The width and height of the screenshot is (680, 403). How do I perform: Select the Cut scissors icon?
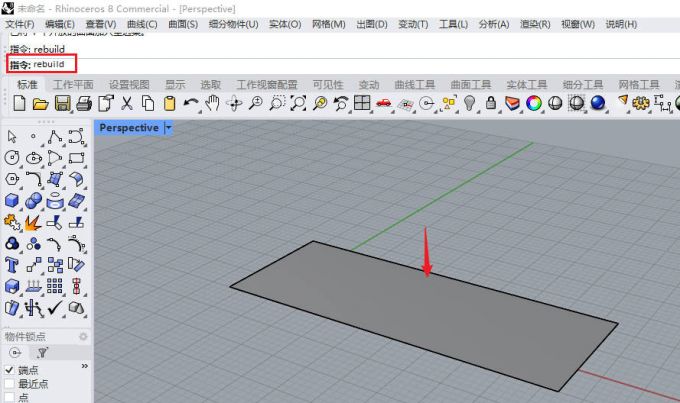pos(126,104)
